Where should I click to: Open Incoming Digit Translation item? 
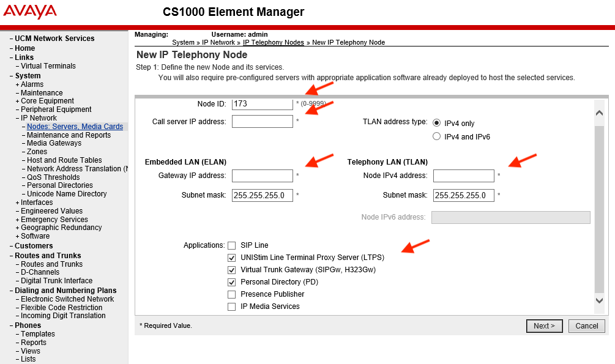63,316
